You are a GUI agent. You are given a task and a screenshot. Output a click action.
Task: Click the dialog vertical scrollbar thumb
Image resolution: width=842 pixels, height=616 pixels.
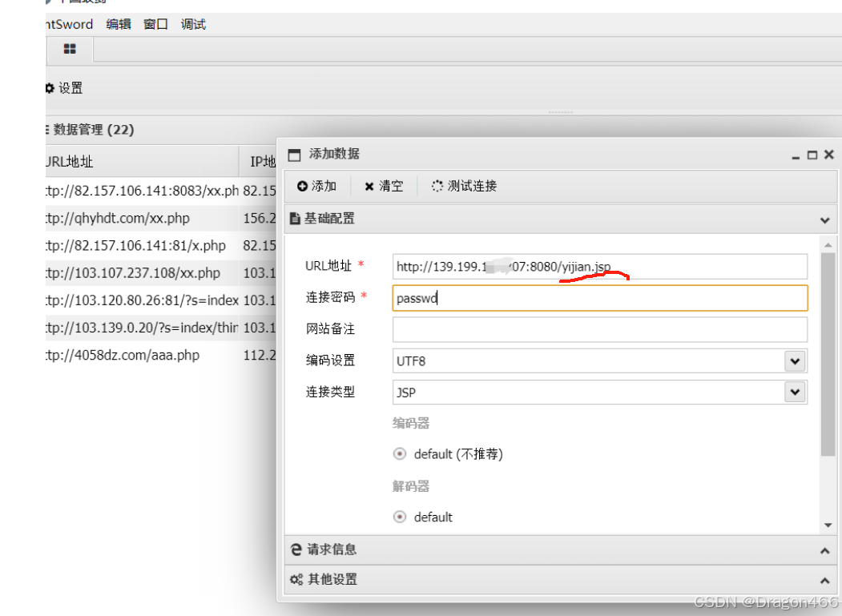click(x=828, y=354)
